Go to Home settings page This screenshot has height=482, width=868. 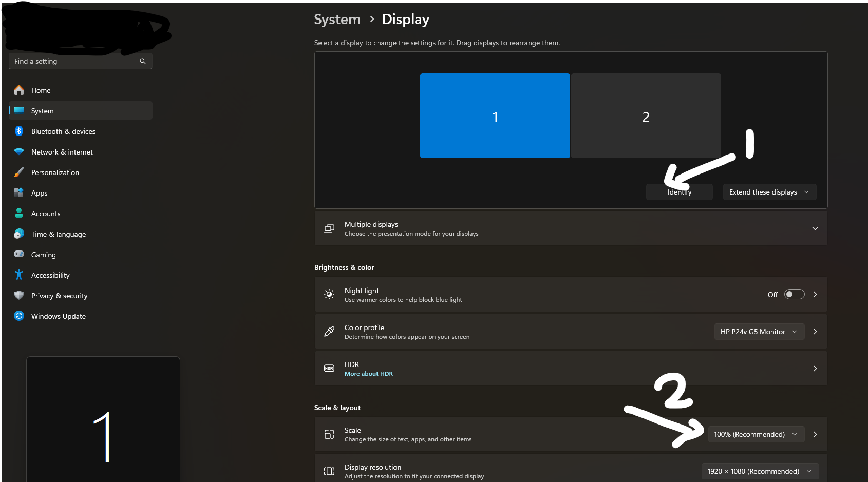(81, 90)
